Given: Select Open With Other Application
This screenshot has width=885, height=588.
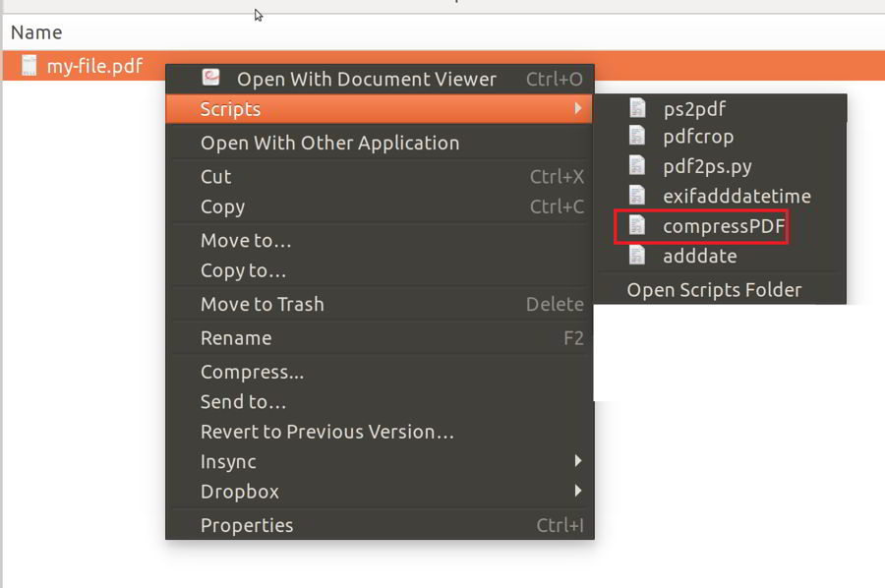Looking at the screenshot, I should 329,143.
